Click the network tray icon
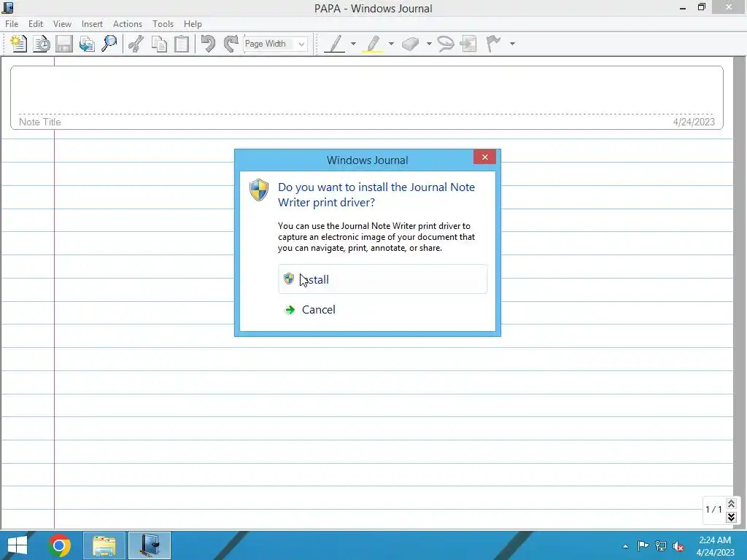Image resolution: width=747 pixels, height=560 pixels. pyautogui.click(x=661, y=545)
